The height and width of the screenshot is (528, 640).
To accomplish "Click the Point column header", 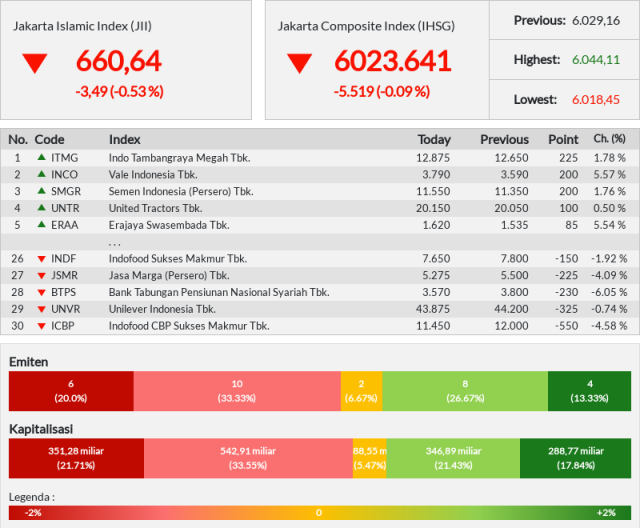I will coord(563,140).
